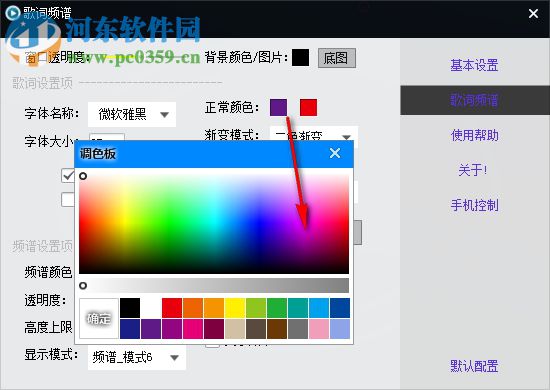
Task: Select the yellow-green palette swatch
Action: click(256, 308)
